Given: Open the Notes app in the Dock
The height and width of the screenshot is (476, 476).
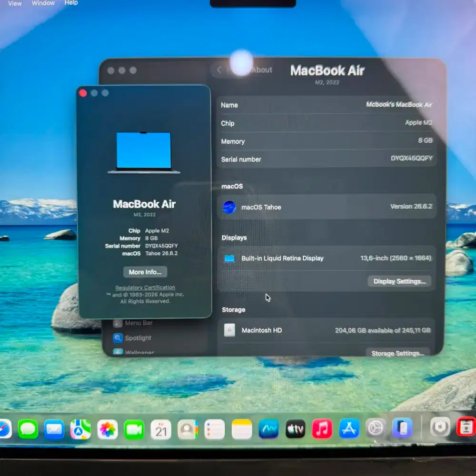Looking at the screenshot, I should pos(242,429).
